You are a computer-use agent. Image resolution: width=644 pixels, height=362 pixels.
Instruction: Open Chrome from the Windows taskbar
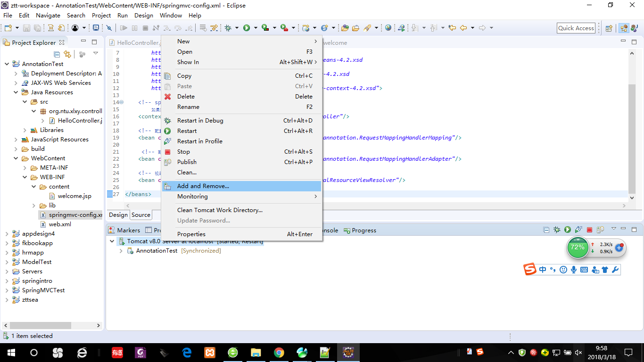279,353
